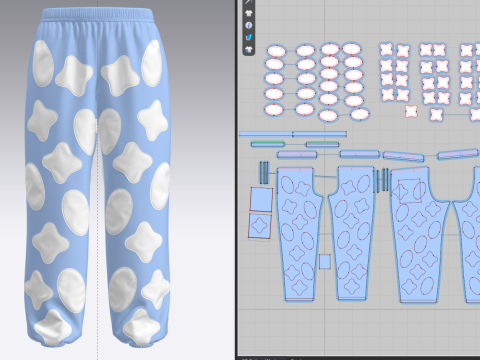Click the waistband on the 3D pants
The width and height of the screenshot is (480, 360).
tap(98, 15)
